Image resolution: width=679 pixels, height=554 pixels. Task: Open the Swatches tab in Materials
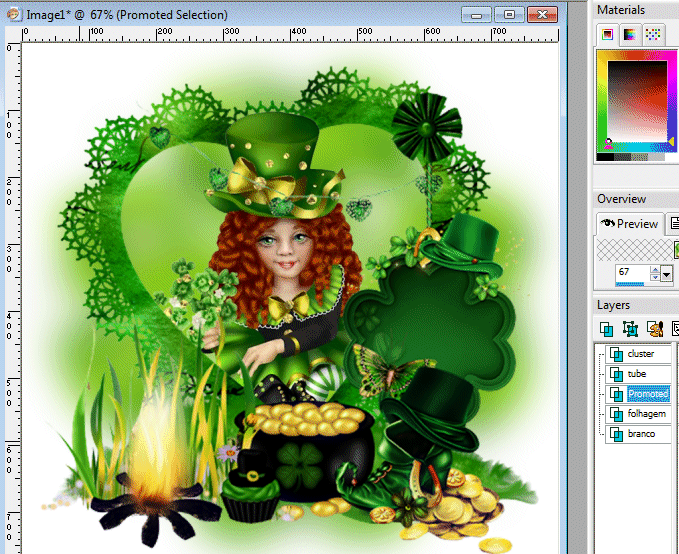click(x=653, y=35)
